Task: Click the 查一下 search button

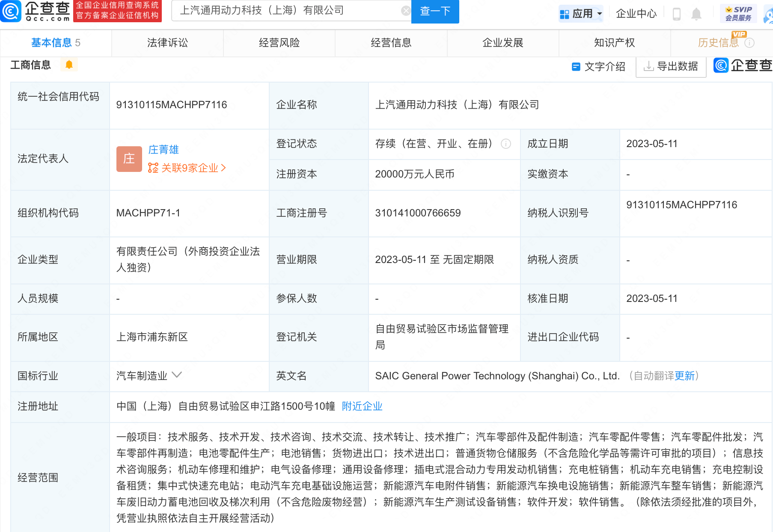Action: point(435,11)
